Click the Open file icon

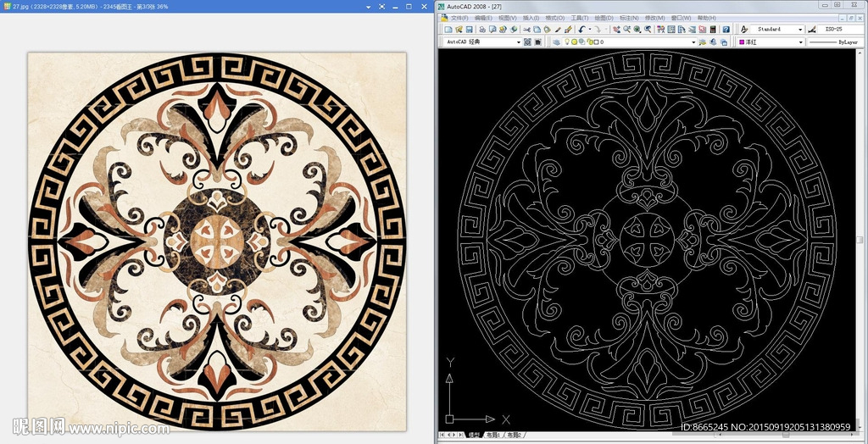pyautogui.click(x=459, y=30)
